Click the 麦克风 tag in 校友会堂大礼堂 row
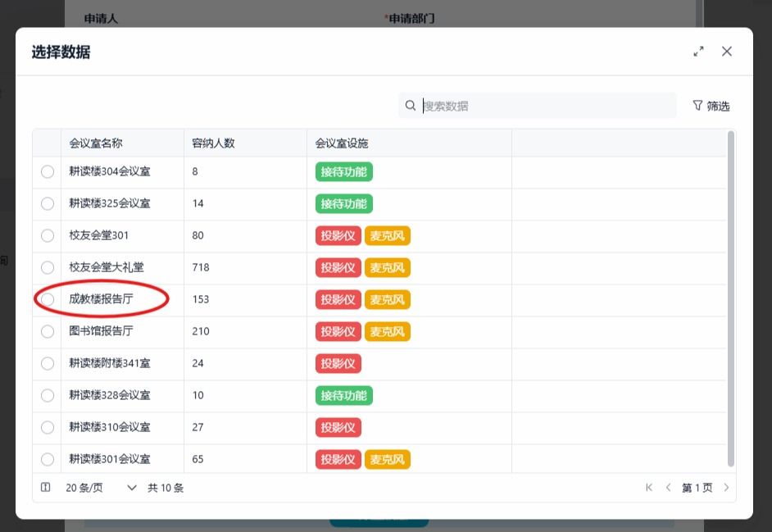Viewport: 772px width, 532px height. point(388,268)
